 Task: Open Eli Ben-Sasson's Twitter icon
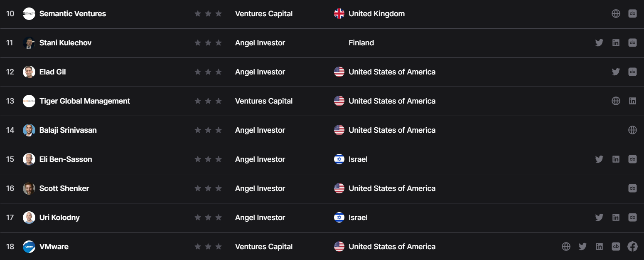click(599, 159)
